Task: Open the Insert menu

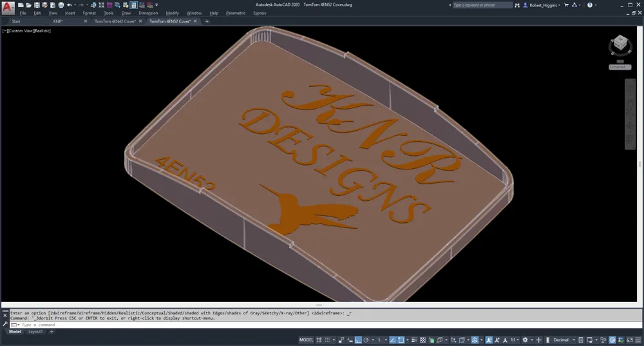Action: coord(70,13)
